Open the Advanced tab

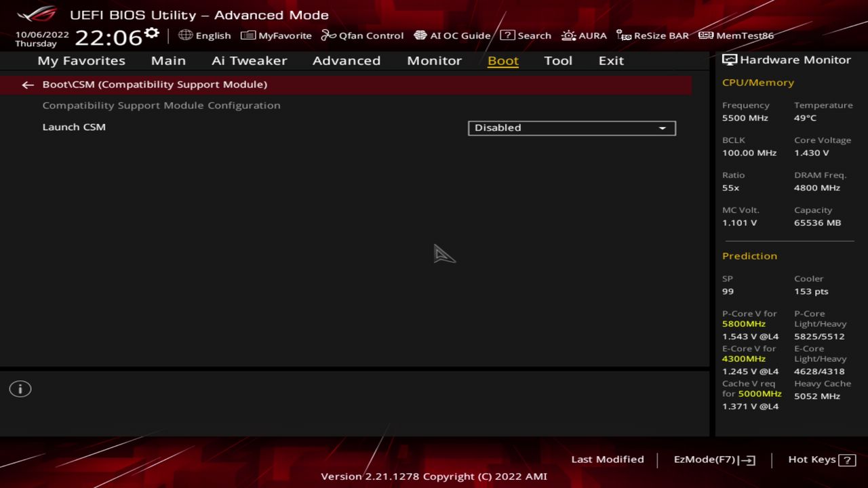(x=347, y=60)
